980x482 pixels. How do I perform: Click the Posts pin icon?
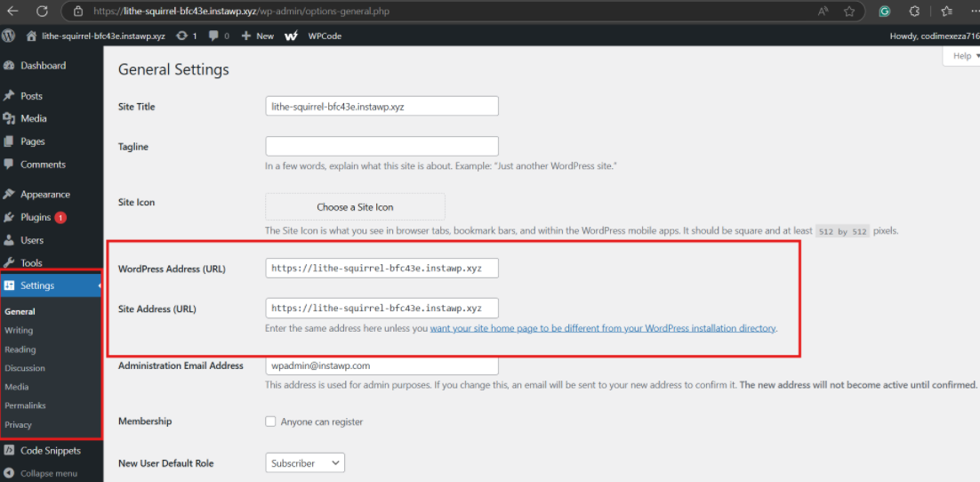9,96
